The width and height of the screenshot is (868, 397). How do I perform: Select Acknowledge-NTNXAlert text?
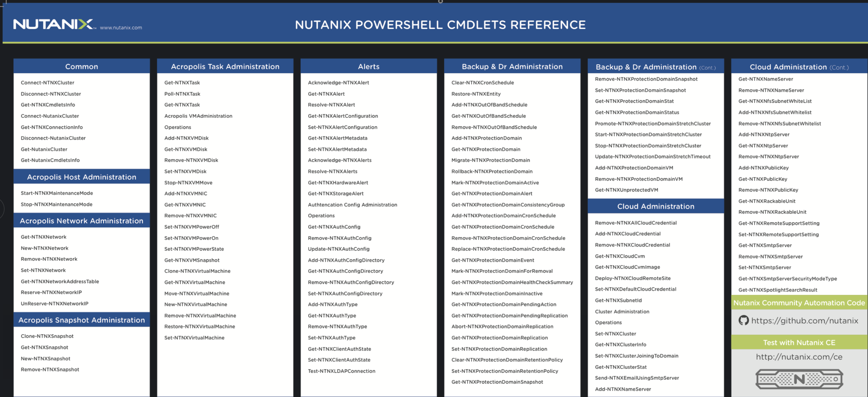click(x=338, y=83)
